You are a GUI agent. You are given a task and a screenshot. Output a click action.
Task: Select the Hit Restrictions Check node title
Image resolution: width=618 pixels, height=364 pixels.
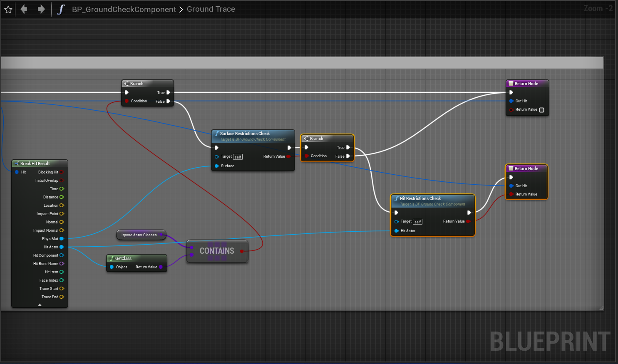tap(420, 198)
